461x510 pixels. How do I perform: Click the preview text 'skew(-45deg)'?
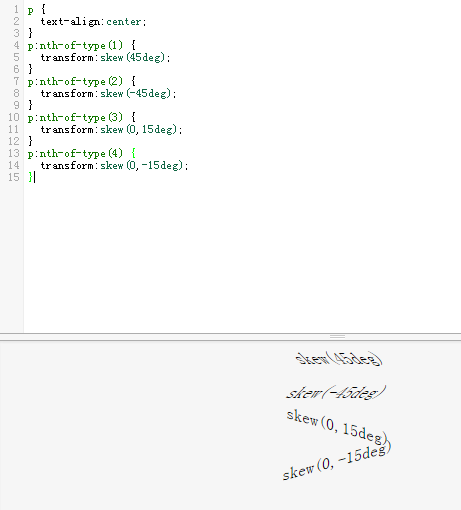[x=336, y=393]
